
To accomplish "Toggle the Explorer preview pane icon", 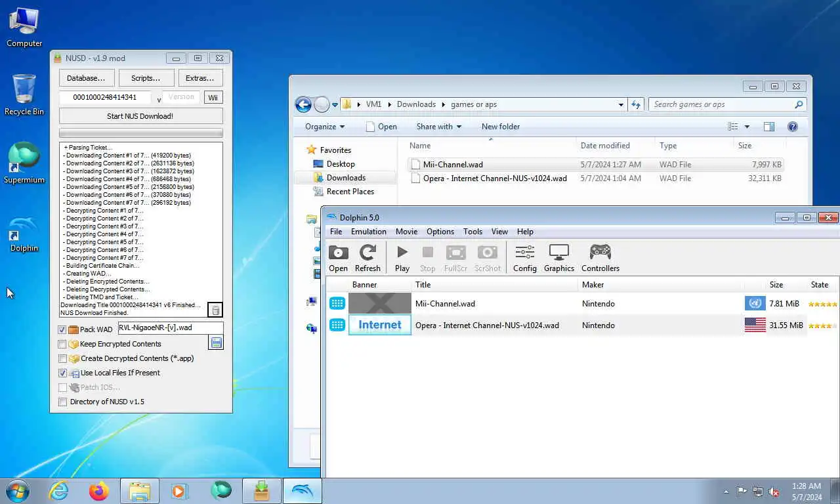I will [x=769, y=127].
